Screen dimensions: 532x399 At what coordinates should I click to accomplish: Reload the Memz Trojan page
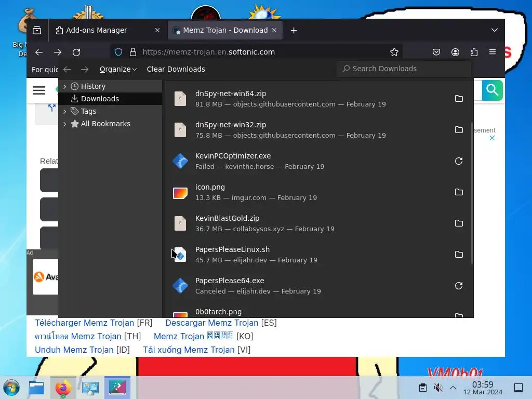pos(76,52)
